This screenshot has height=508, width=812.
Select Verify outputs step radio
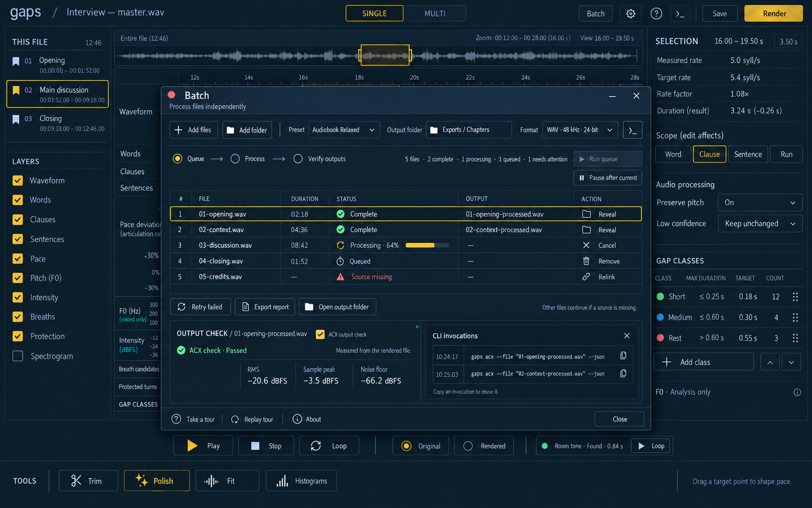pos(298,159)
